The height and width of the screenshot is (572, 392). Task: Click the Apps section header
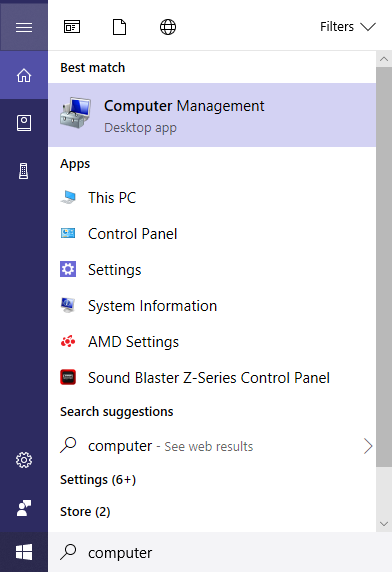75,164
